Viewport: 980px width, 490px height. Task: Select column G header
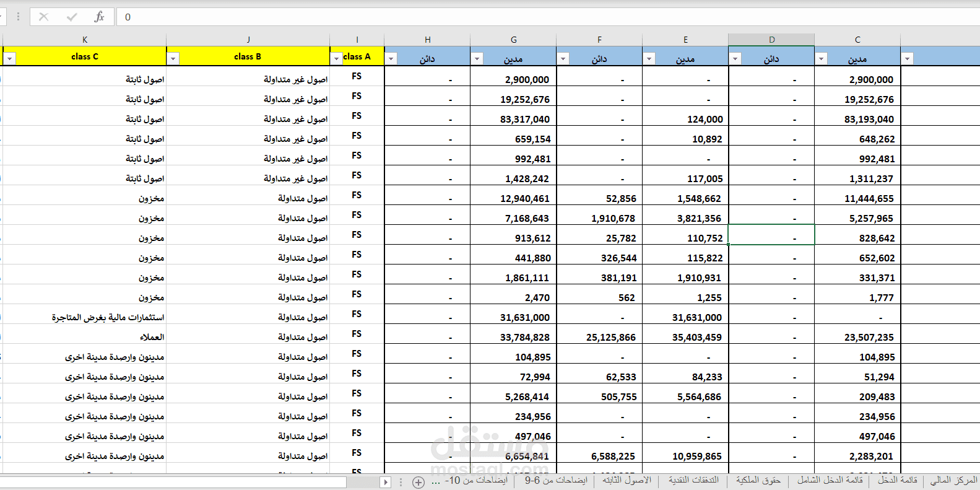514,40
